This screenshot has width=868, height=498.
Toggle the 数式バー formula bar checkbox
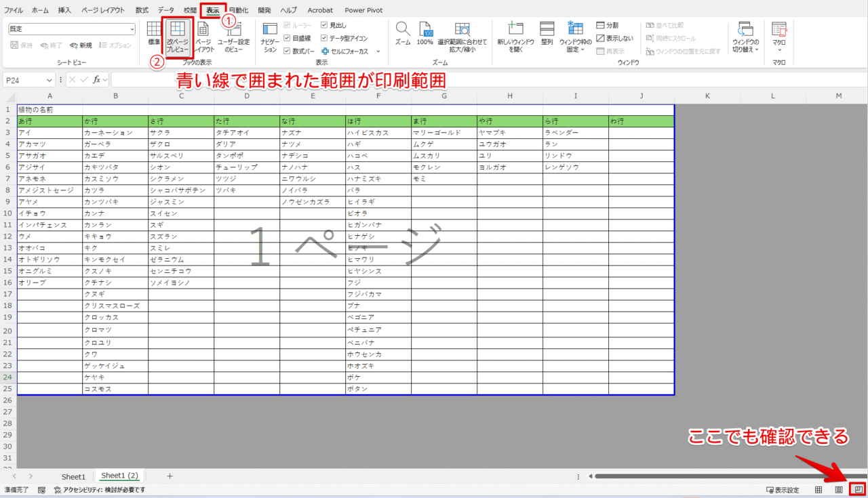(288, 51)
